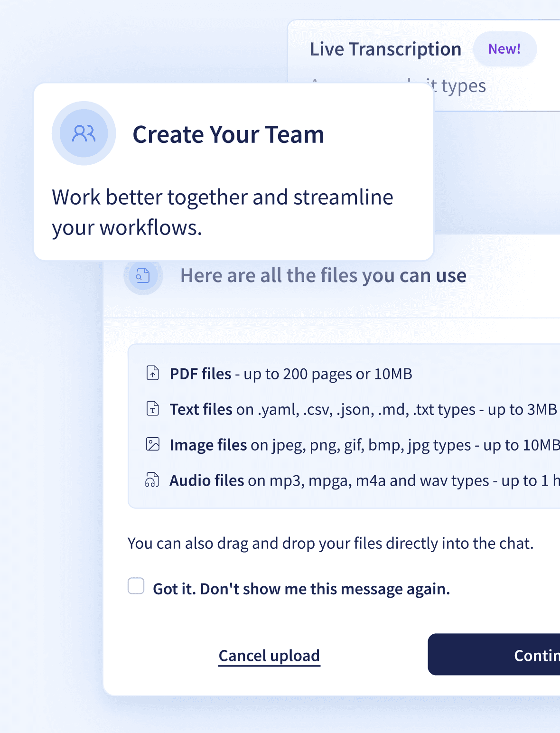560x733 pixels.
Task: Click 'Work better together and streamline' text
Action: pos(223,197)
